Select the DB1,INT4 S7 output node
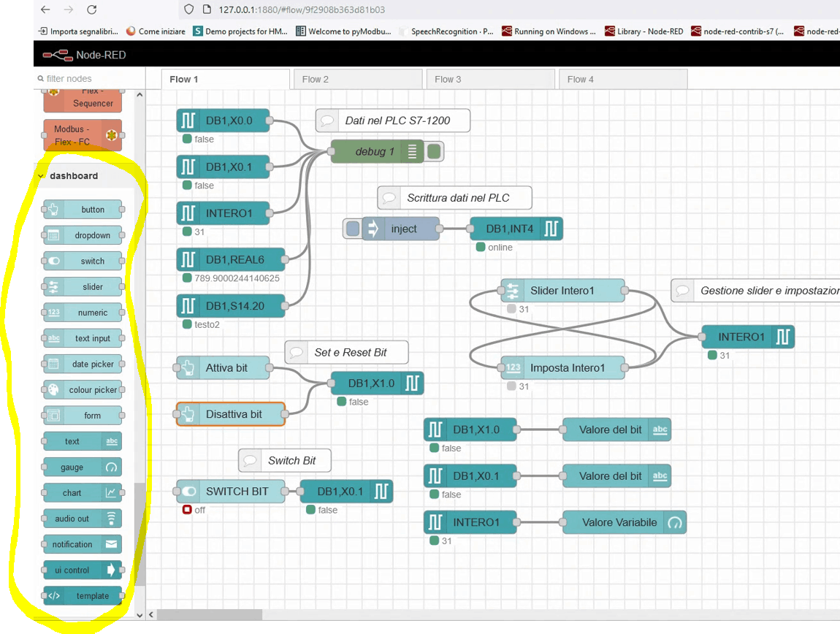Screen dimensions: 840x634 (x=516, y=229)
